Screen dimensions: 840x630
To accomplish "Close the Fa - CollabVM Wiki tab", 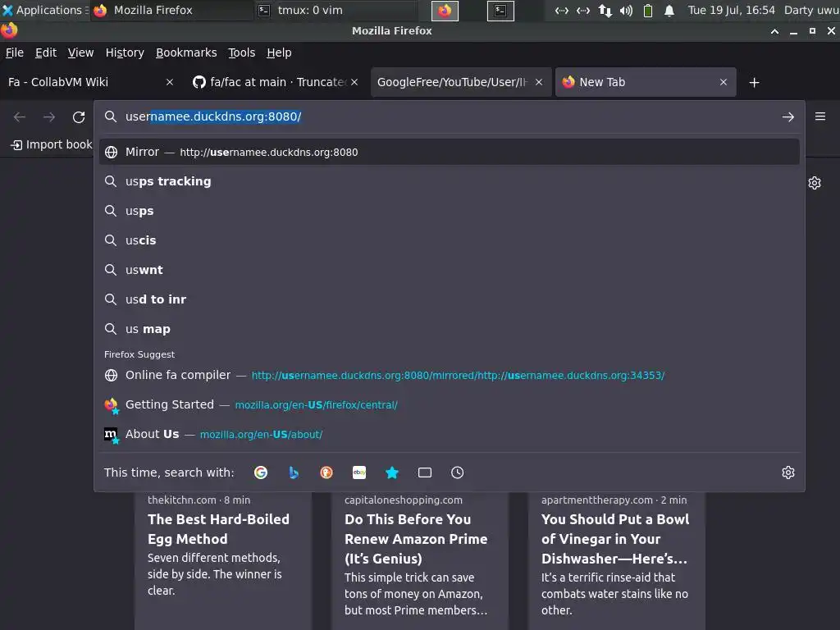I will tap(170, 82).
